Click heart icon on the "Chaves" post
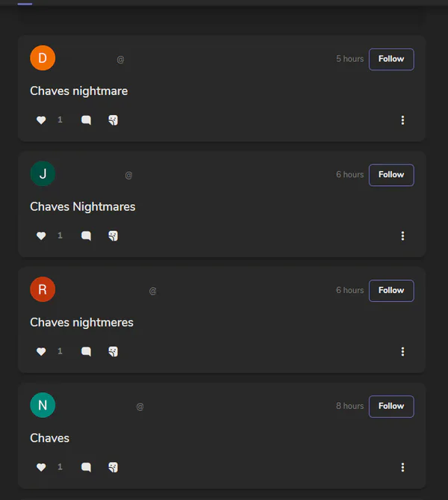 [x=41, y=468]
